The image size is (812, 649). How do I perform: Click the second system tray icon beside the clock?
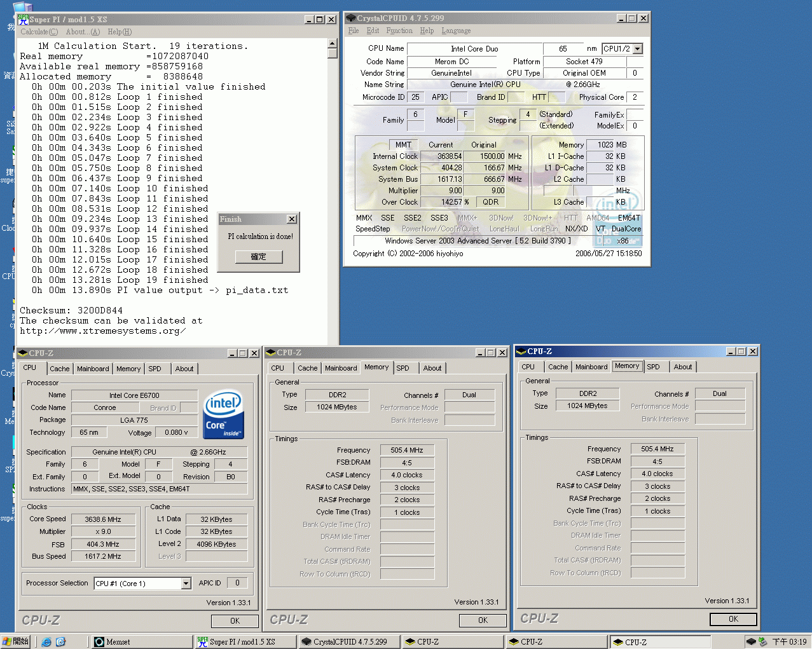762,642
